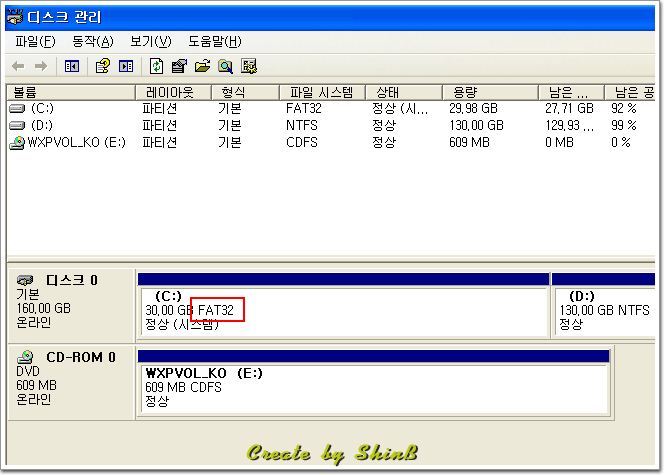The image size is (664, 475).
Task: Click the 609 MB capacity cell in list
Action: tap(469, 142)
